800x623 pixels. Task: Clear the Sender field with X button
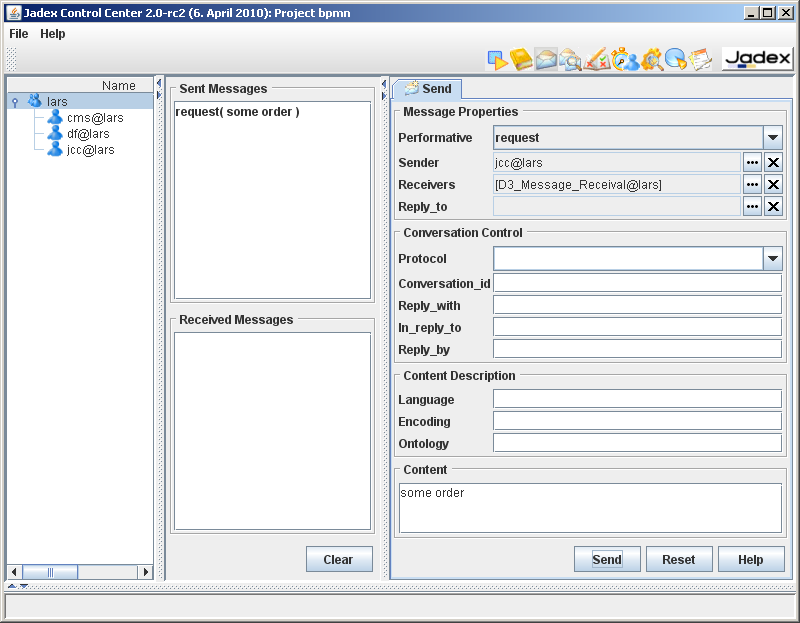(773, 163)
